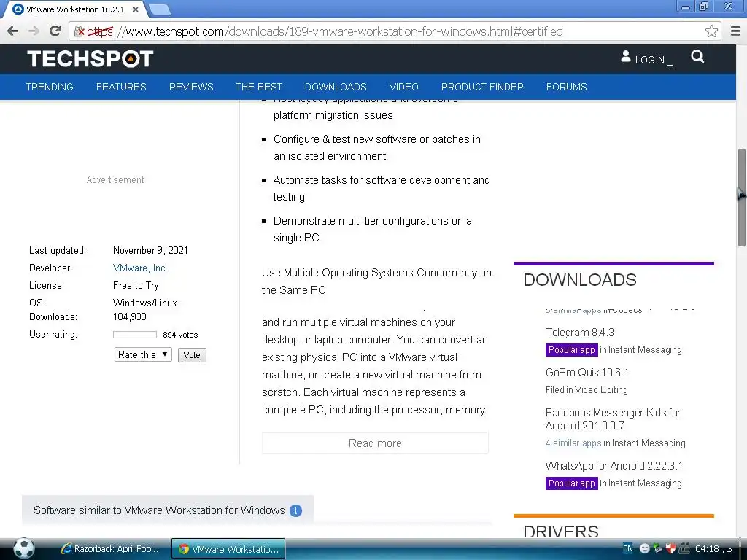This screenshot has height=560, width=747.
Task: Open the VMware, Inc. developer link
Action: [x=140, y=268]
